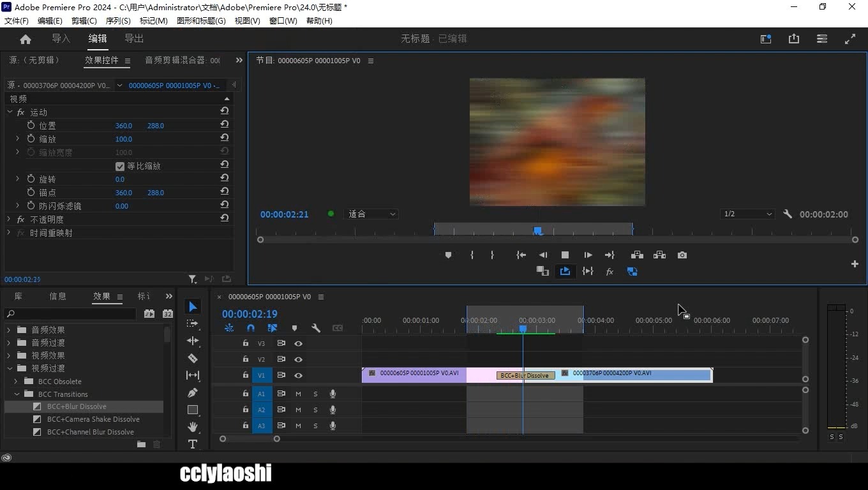Viewport: 868px width, 490px height.
Task: Open the 文件(F) menu
Action: tap(17, 21)
